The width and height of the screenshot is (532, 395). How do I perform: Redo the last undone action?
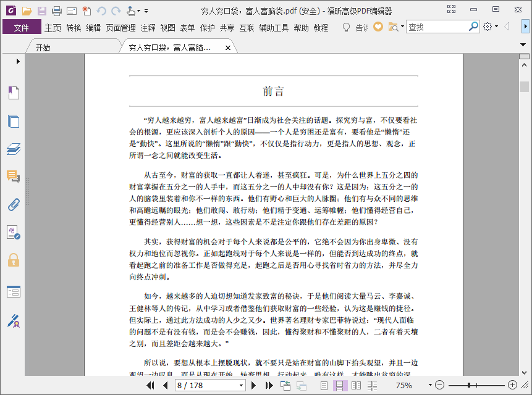click(116, 11)
